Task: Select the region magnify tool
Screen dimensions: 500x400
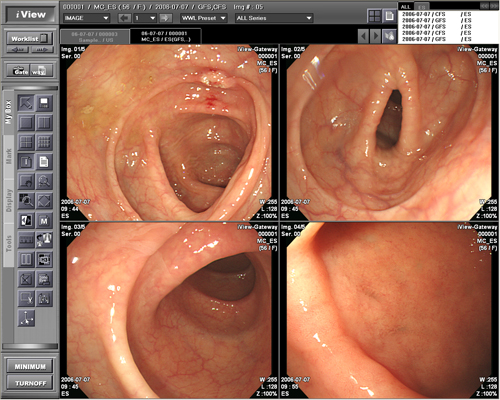Action: pos(26,201)
